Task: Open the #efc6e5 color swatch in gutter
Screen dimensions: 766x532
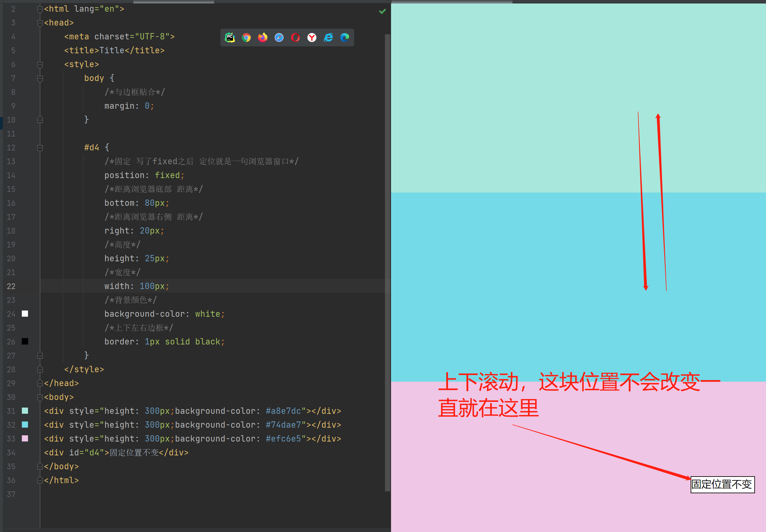Action: click(25, 438)
